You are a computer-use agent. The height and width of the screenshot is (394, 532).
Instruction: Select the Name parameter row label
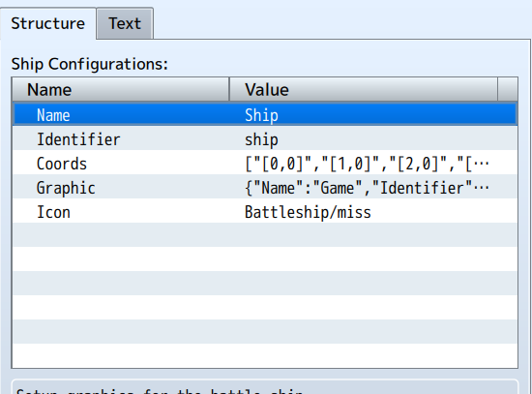[x=53, y=115]
